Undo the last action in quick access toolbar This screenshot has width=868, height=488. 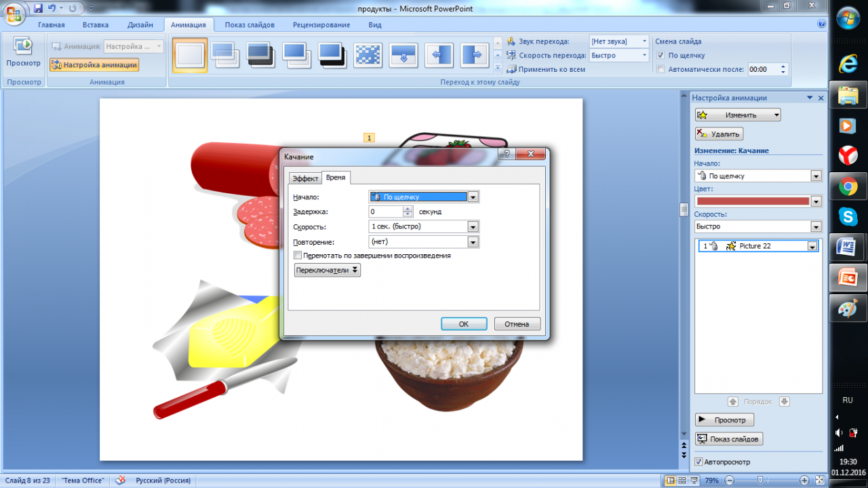52,8
